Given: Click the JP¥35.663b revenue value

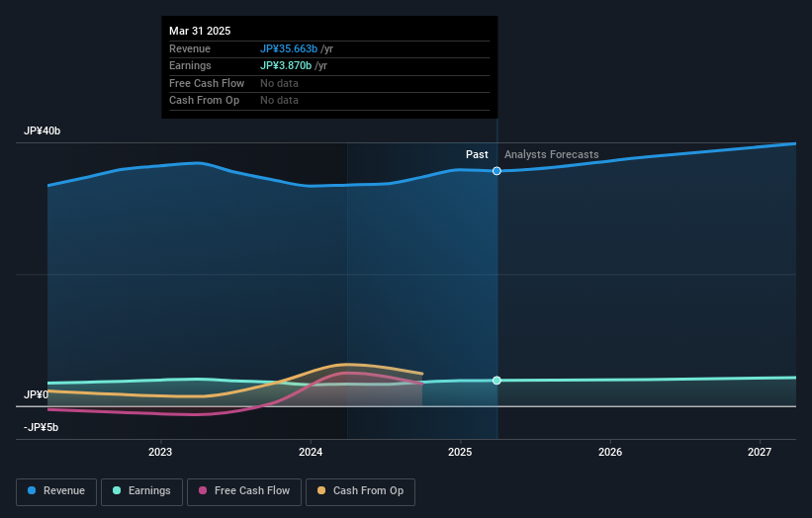Looking at the screenshot, I should tap(289, 48).
